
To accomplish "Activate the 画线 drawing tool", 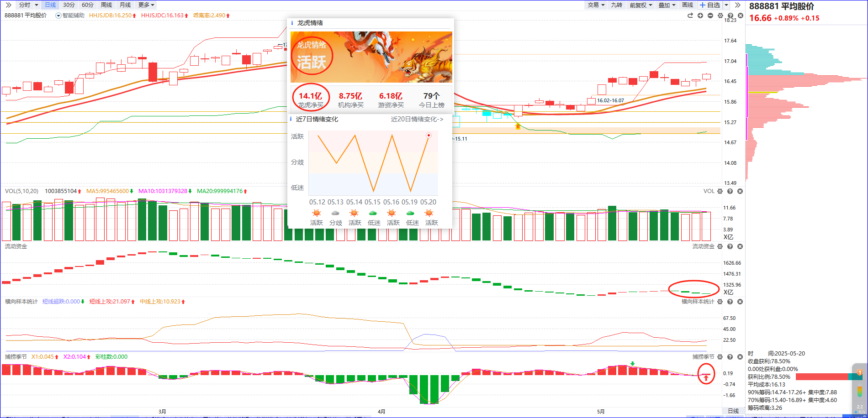I will pos(688,5).
